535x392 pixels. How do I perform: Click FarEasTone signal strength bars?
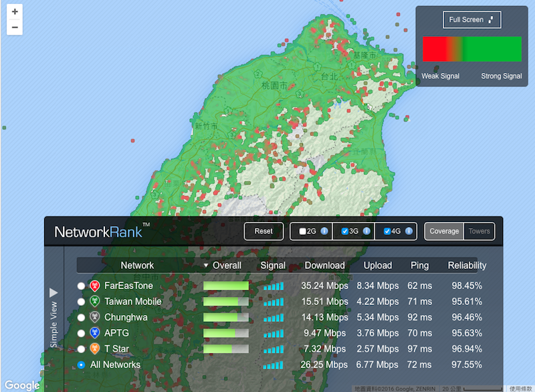(x=274, y=286)
